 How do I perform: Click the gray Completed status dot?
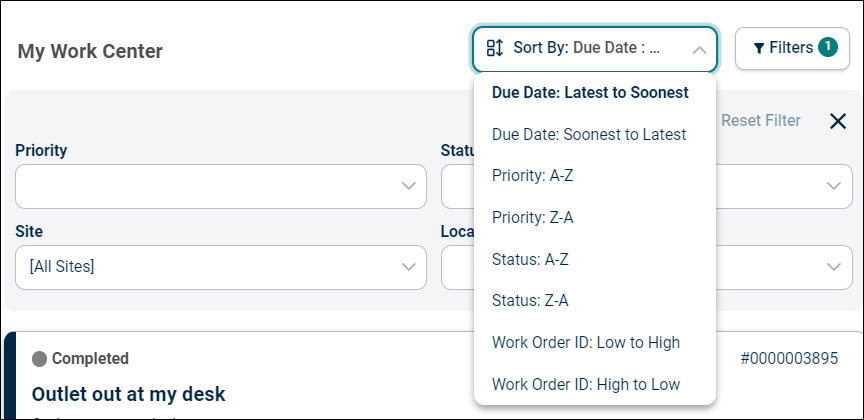pyautogui.click(x=40, y=358)
